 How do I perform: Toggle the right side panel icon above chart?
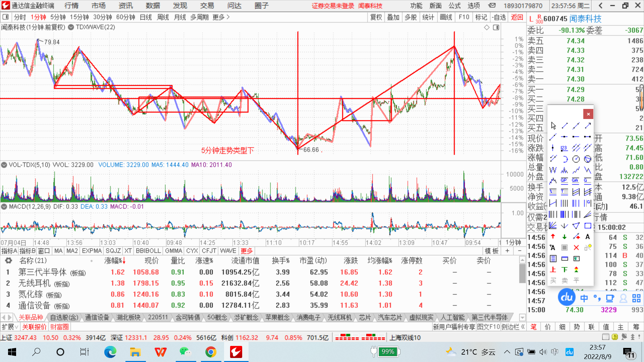[496, 27]
